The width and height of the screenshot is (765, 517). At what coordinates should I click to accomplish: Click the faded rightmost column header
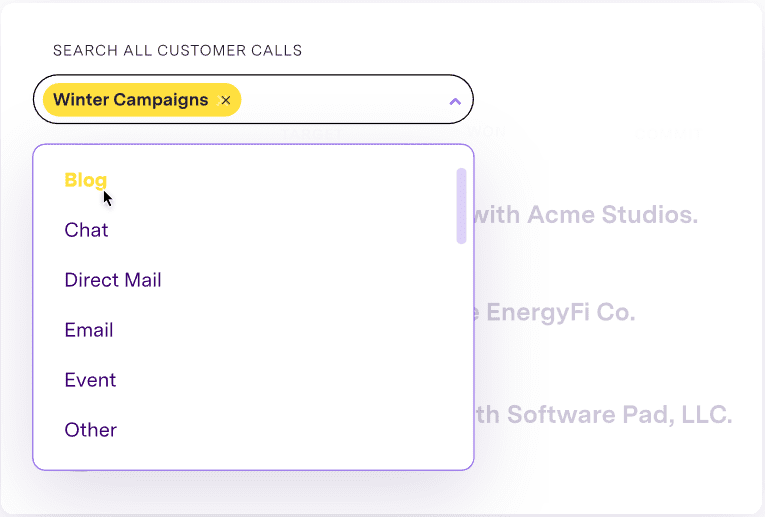665,131
